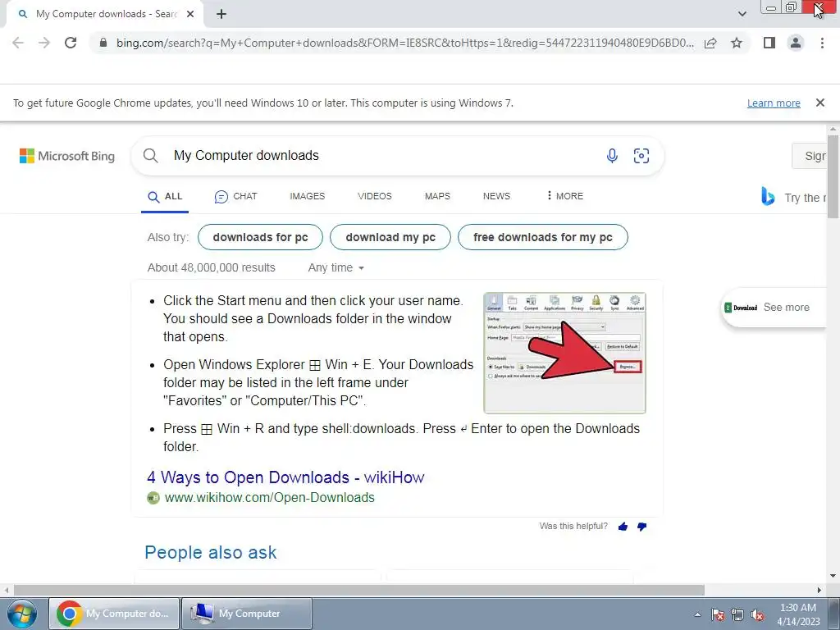Screen dimensions: 840x630
Task: Open the network tray icon
Action: pos(737,614)
